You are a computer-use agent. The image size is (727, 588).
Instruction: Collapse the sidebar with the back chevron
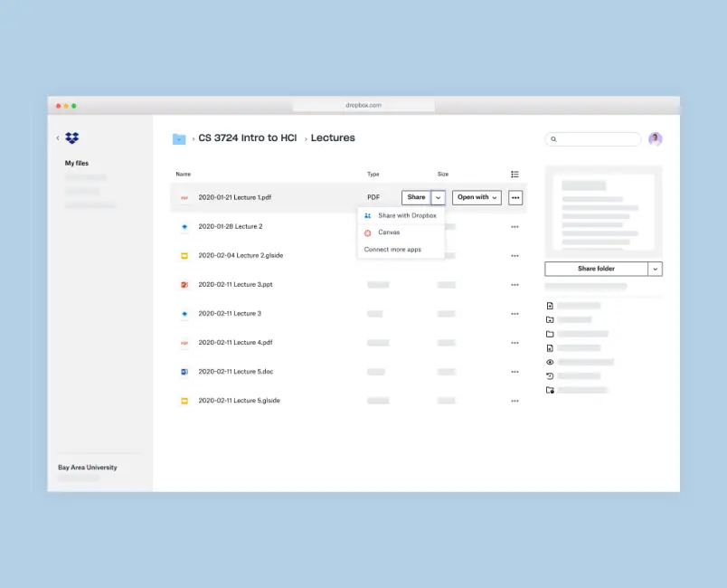(x=58, y=138)
